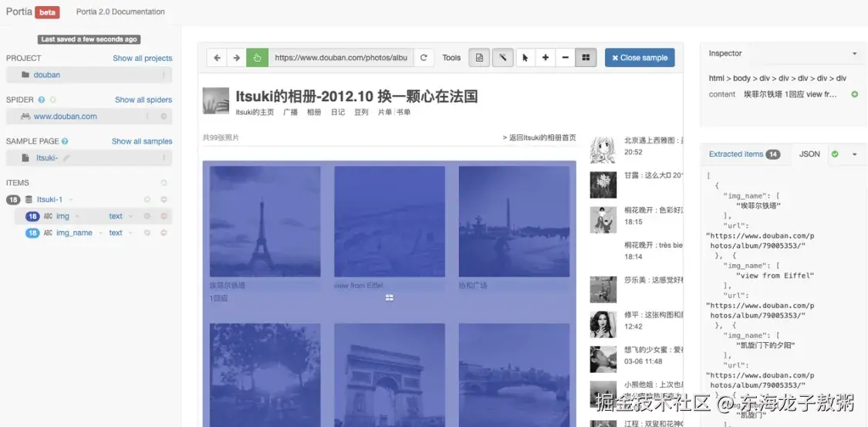
Task: Click the 'Last saved a few seconds ago' badge
Action: click(90, 39)
